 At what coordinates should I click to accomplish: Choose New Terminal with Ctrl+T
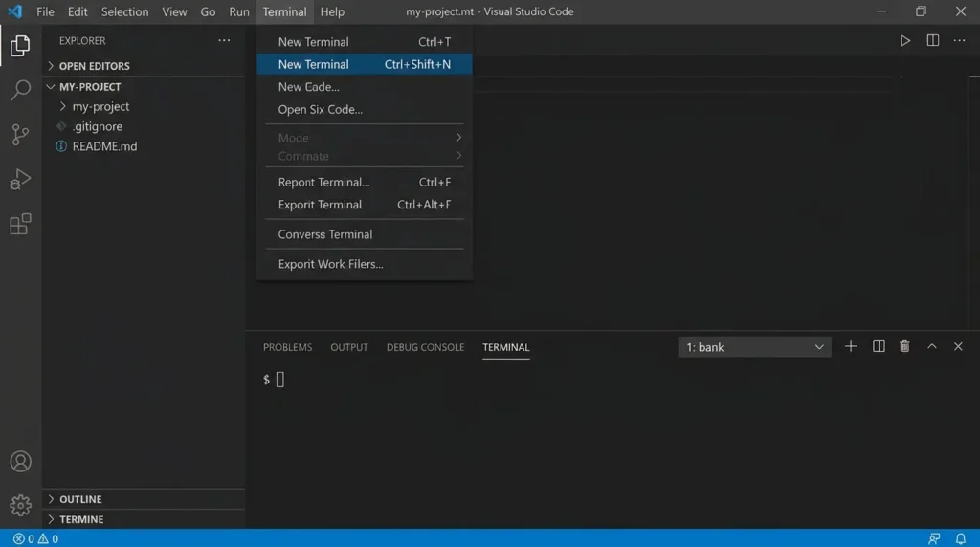[x=365, y=42]
